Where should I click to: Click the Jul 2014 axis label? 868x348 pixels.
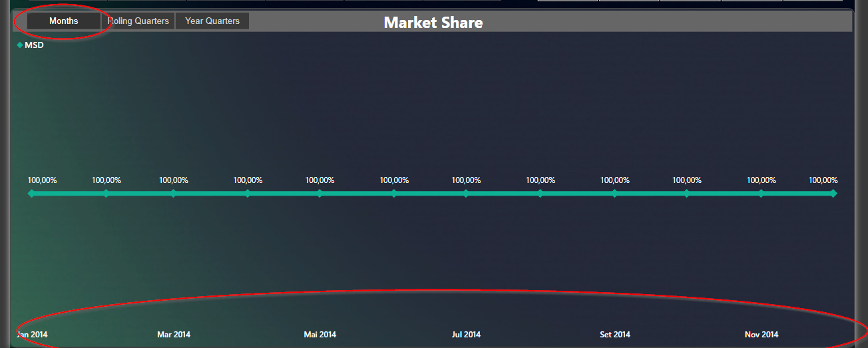point(466,335)
